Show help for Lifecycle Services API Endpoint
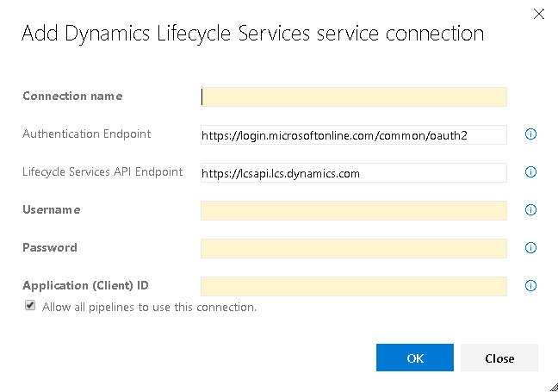The width and height of the screenshot is (558, 392). 530,172
